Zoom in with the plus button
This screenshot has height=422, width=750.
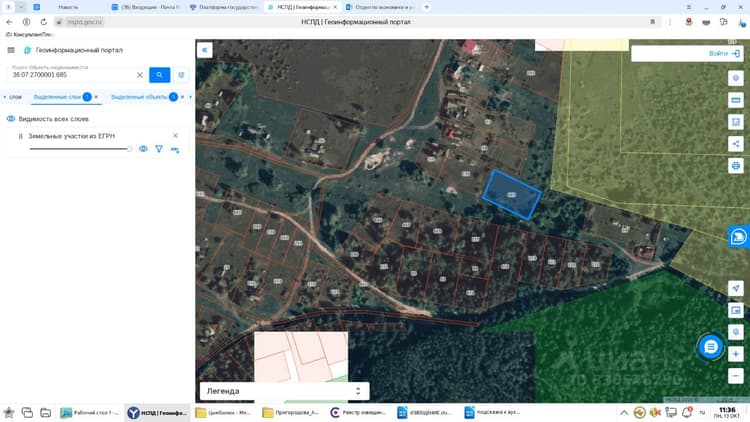(x=736, y=354)
